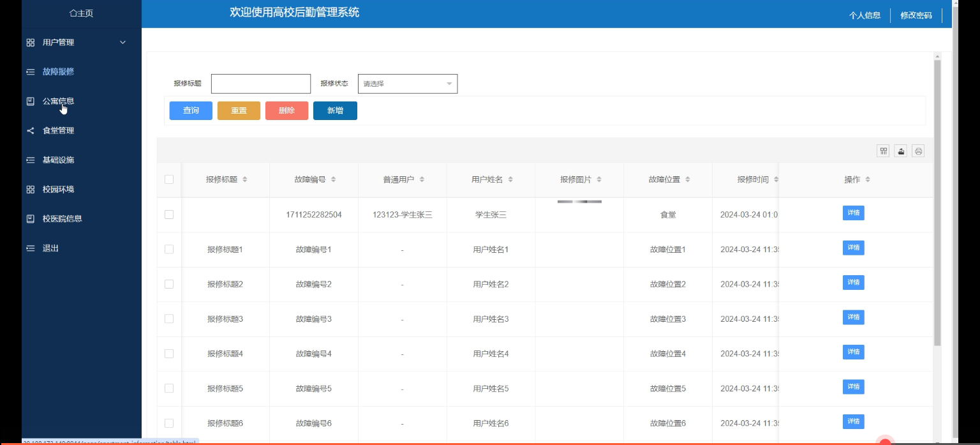
Task: Click the 删除 button
Action: point(286,110)
